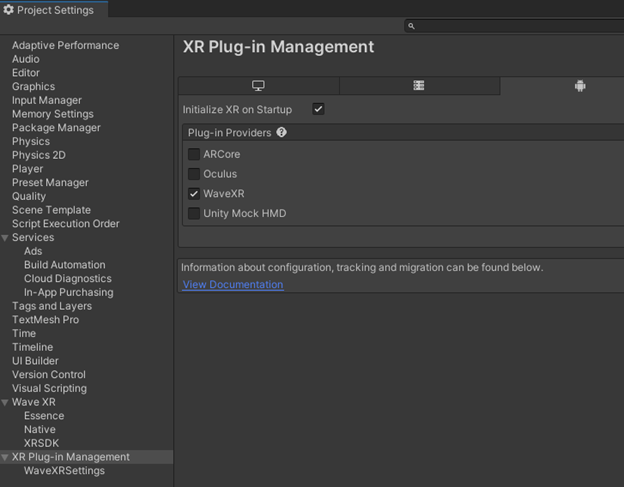The height and width of the screenshot is (487, 624).
Task: Click the Plug-in Providers help icon
Action: click(281, 132)
